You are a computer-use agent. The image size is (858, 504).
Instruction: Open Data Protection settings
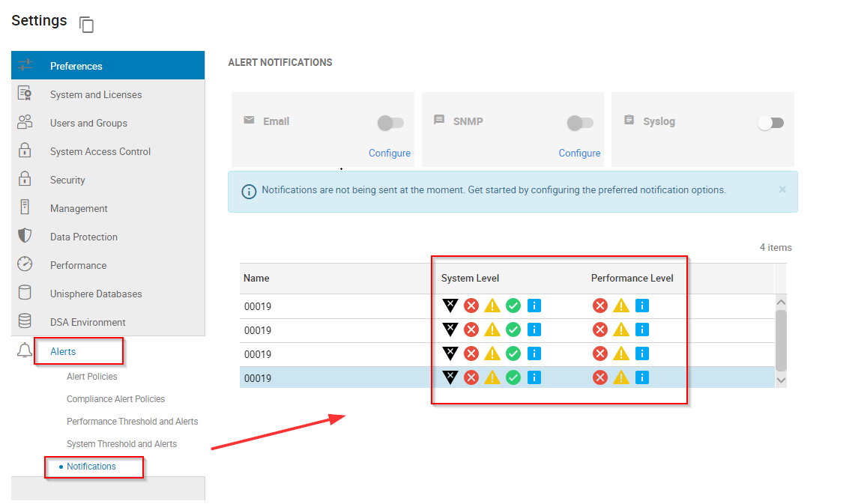(x=108, y=236)
